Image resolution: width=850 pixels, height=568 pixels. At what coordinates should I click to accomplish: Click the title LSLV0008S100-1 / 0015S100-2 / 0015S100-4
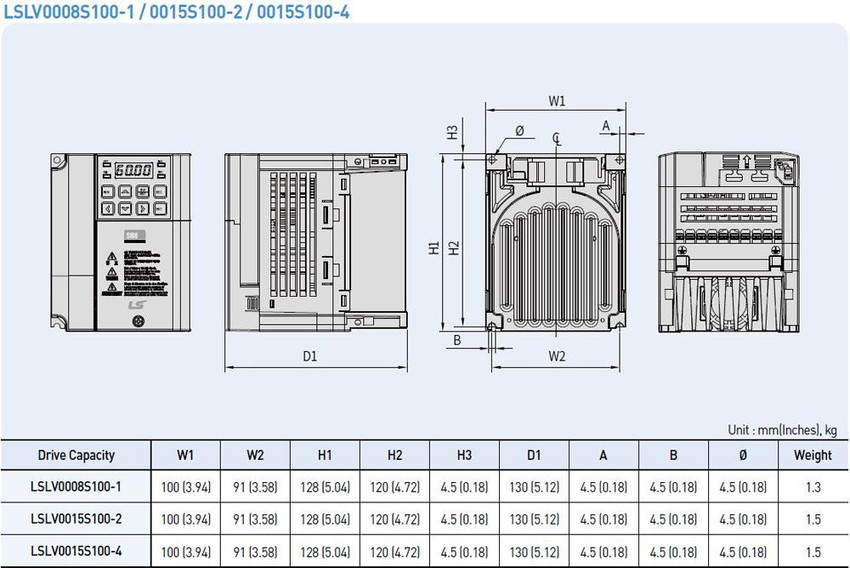177,11
